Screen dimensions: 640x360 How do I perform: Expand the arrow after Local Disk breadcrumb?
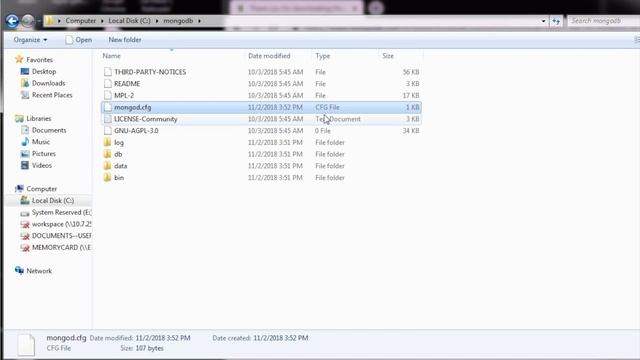(157, 20)
